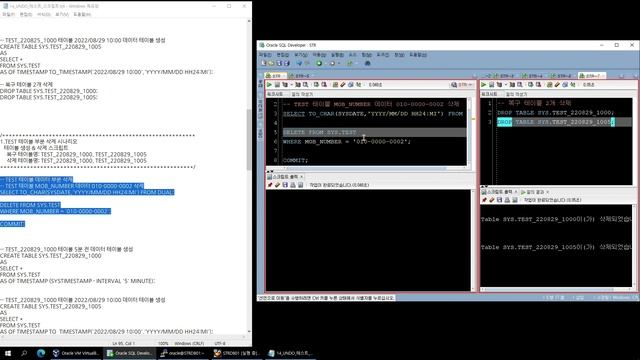
Task: Run script in left STR worksheet
Action: [x=277, y=84]
